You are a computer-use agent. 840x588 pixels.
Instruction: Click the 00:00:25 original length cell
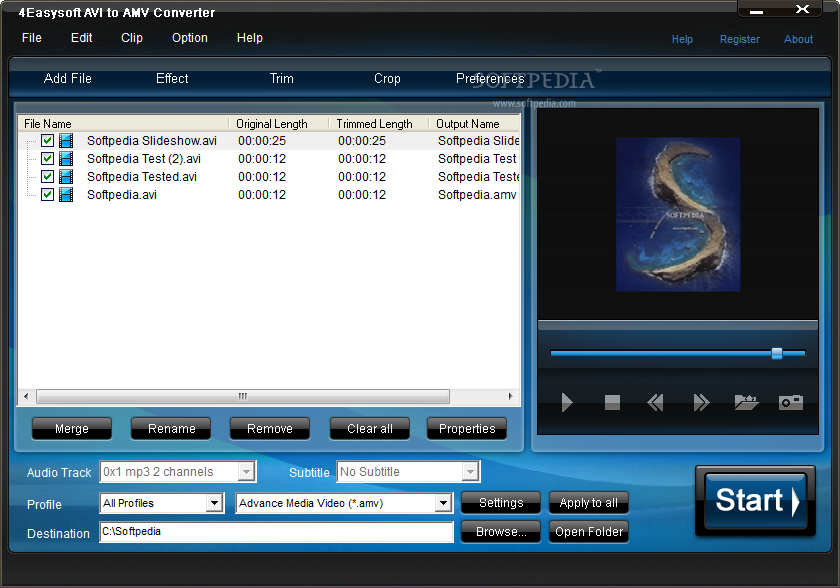(262, 141)
